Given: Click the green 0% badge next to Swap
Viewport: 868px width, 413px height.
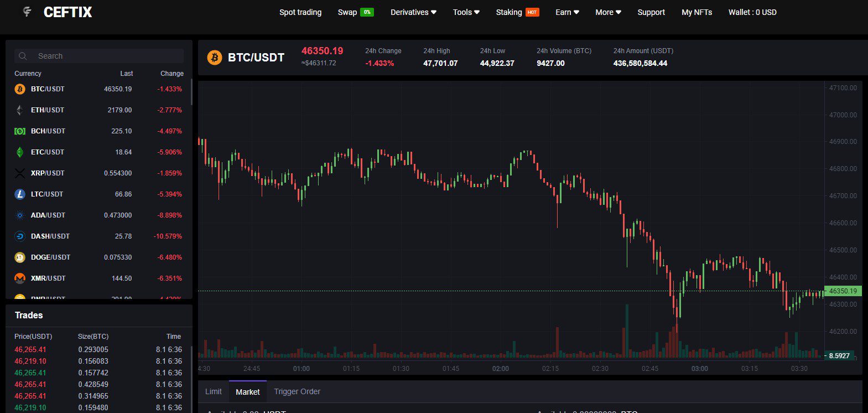Looking at the screenshot, I should pyautogui.click(x=367, y=12).
